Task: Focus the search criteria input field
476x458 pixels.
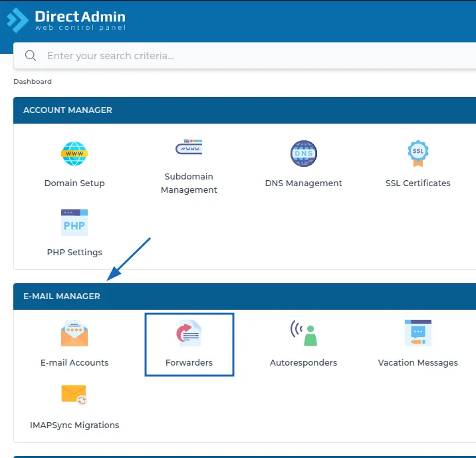Action: pyautogui.click(x=253, y=56)
